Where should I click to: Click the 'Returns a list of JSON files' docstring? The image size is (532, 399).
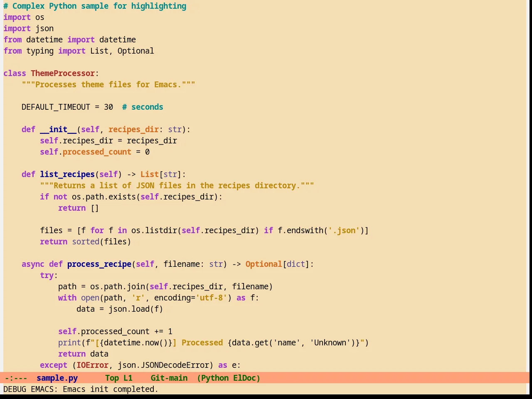[x=177, y=185]
